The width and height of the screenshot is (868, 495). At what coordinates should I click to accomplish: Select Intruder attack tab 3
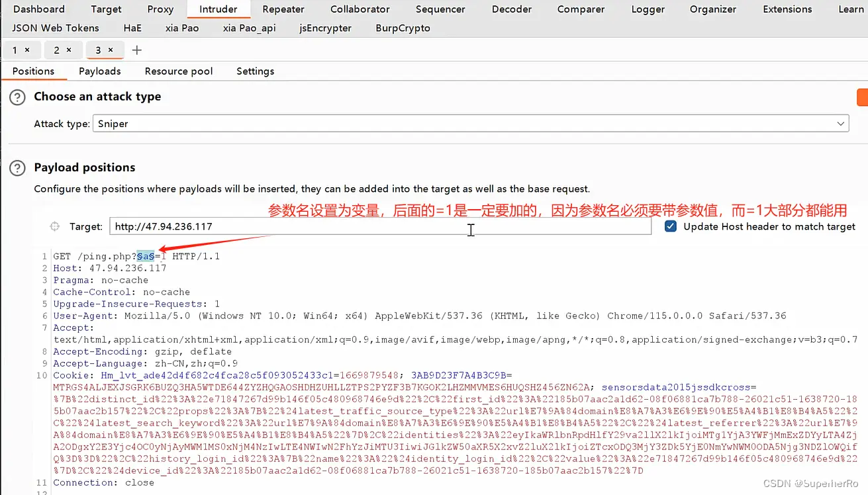point(98,50)
